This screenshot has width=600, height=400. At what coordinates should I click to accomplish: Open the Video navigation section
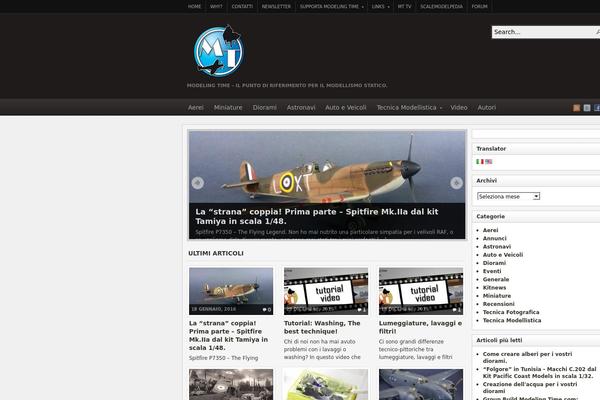click(459, 108)
